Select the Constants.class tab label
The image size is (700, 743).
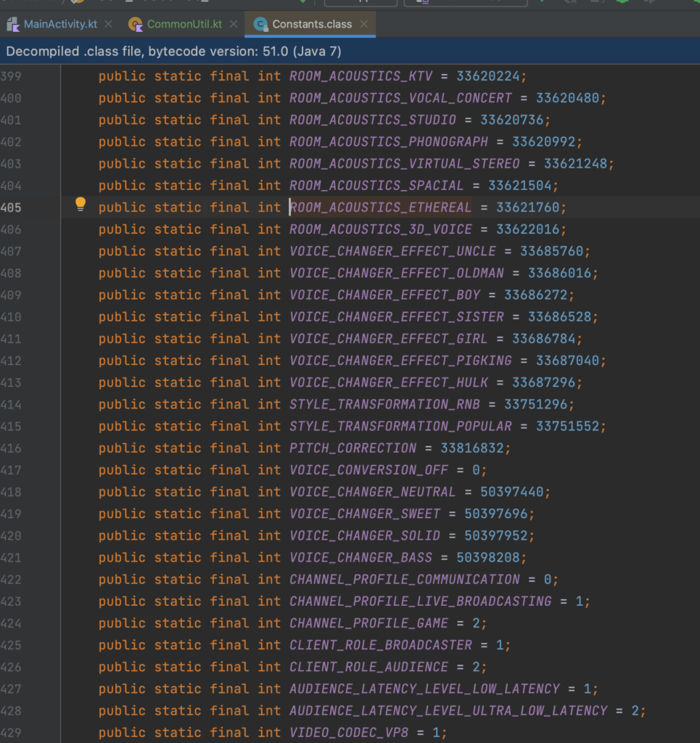click(312, 24)
